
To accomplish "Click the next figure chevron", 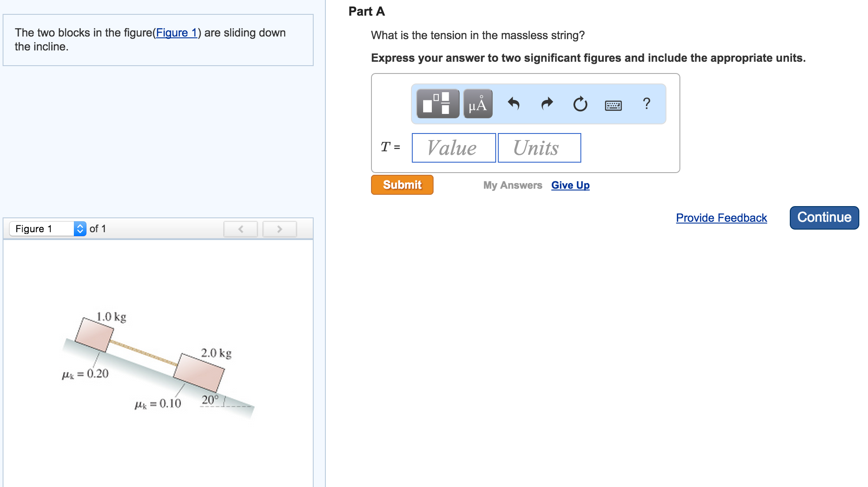I will 279,229.
